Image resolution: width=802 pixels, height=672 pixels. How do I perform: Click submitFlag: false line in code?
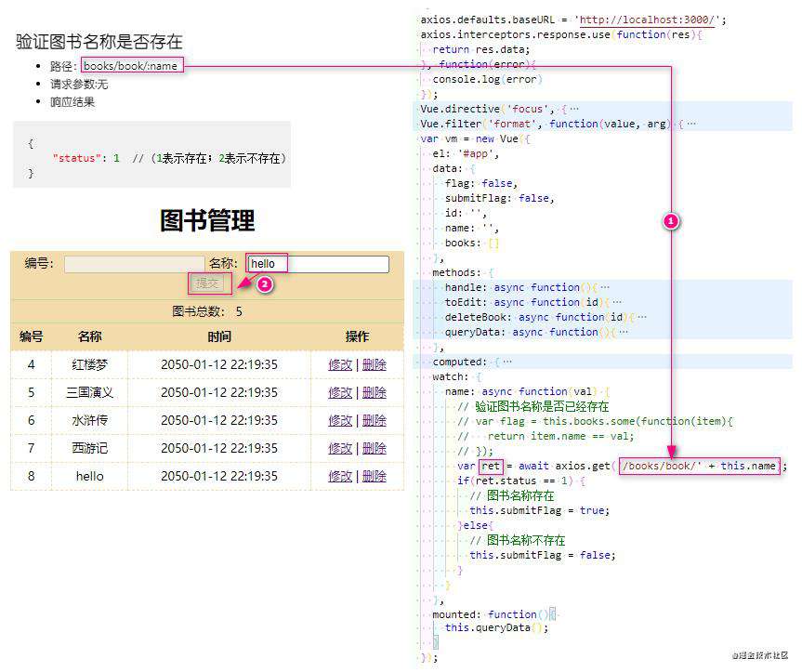coord(500,198)
